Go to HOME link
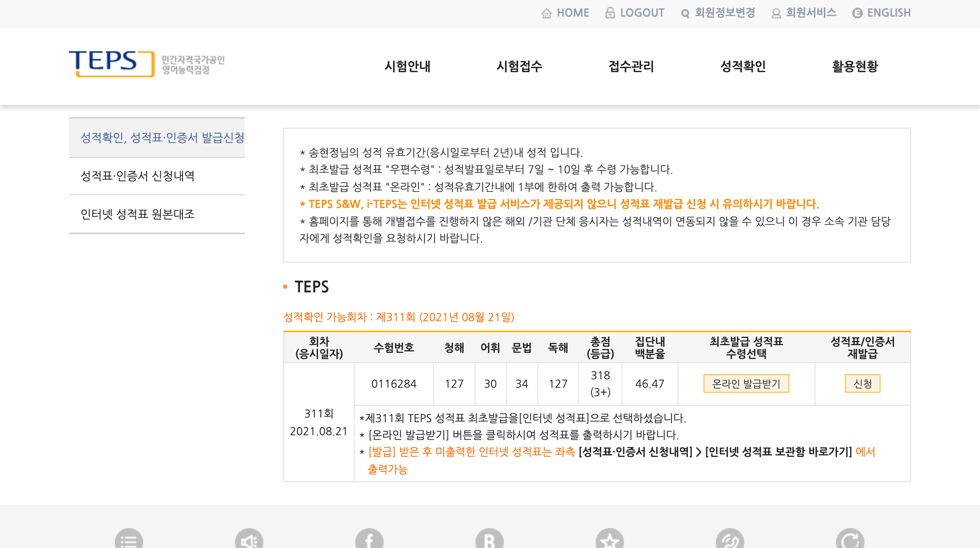This screenshot has height=548, width=980. pyautogui.click(x=573, y=13)
